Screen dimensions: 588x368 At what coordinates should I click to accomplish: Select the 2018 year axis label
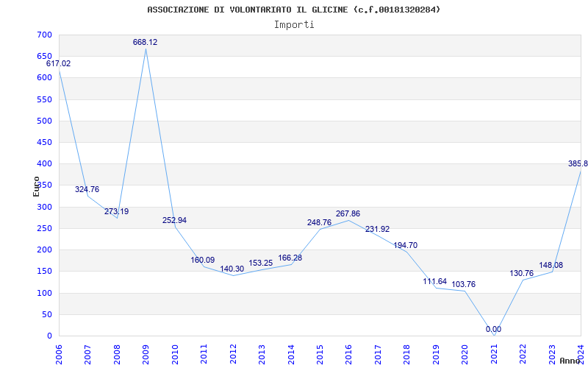click(x=407, y=354)
